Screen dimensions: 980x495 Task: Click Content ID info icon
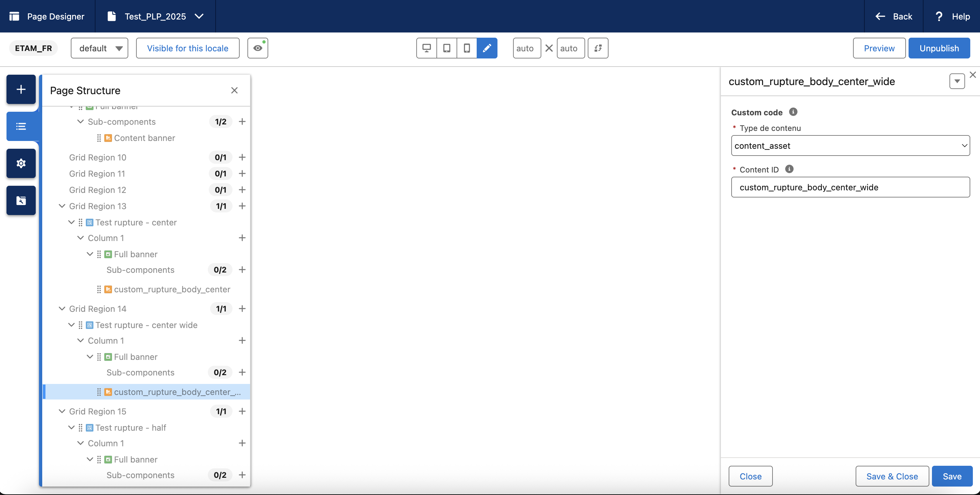[x=789, y=169]
